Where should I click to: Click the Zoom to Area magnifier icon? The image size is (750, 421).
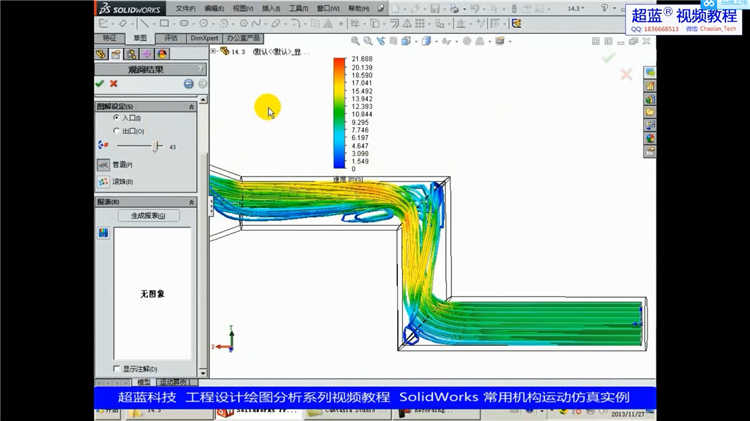point(367,41)
